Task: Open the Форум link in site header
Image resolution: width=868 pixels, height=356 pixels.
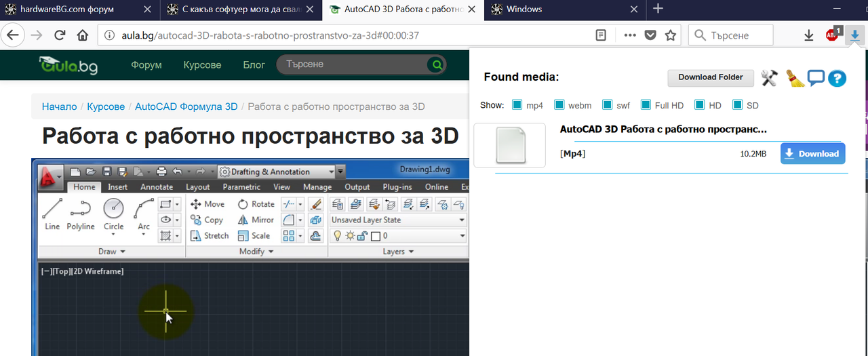Action: point(146,65)
